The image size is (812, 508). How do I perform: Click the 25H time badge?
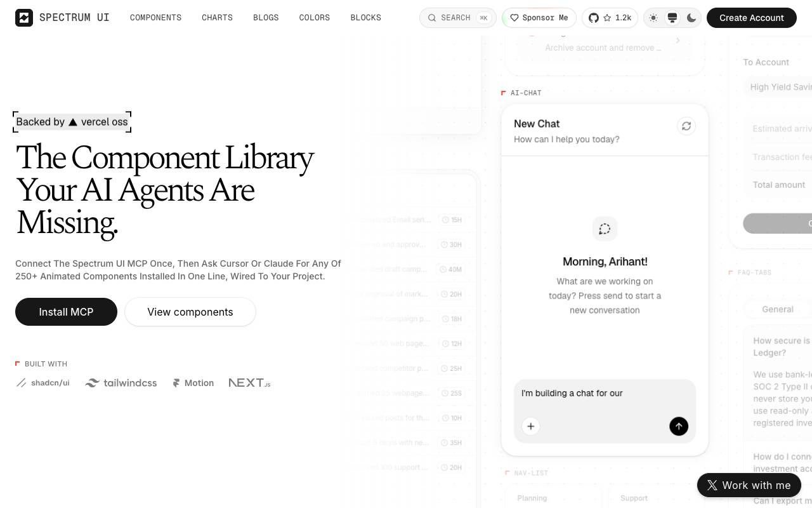click(452, 368)
